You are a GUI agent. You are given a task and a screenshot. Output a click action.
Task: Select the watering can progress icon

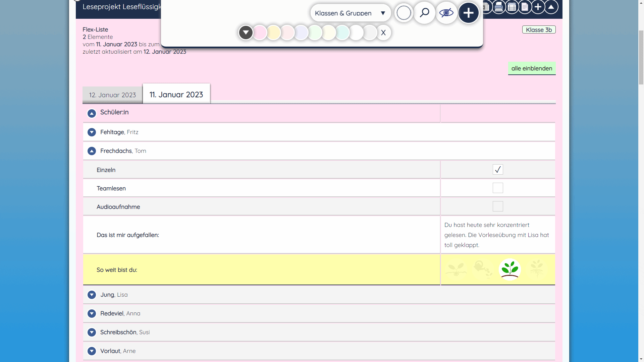[483, 269]
